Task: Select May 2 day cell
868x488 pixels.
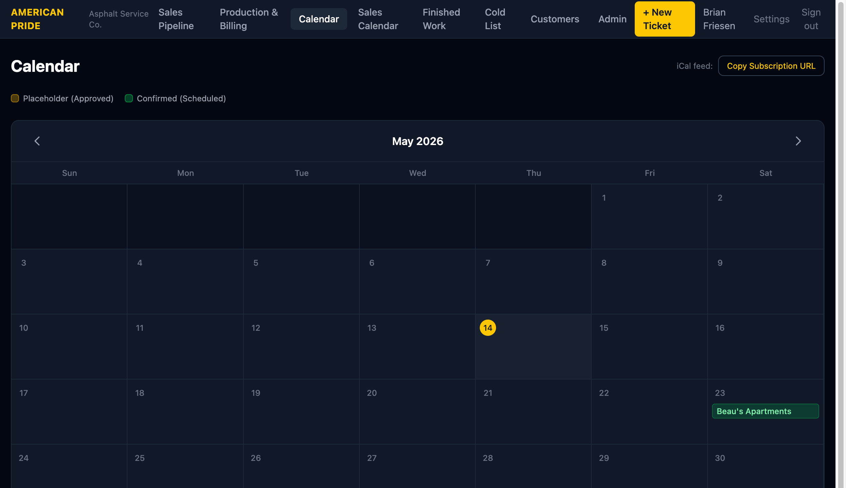Action: (765, 217)
